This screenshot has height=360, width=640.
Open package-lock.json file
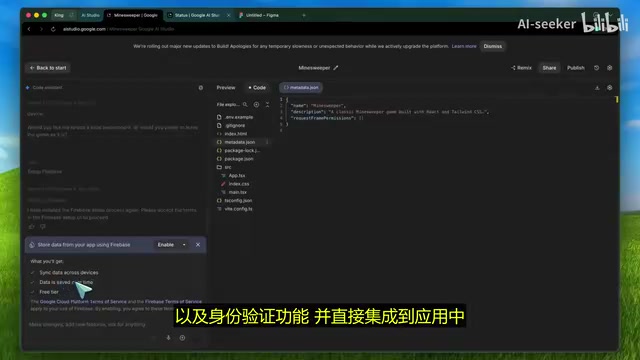point(242,151)
